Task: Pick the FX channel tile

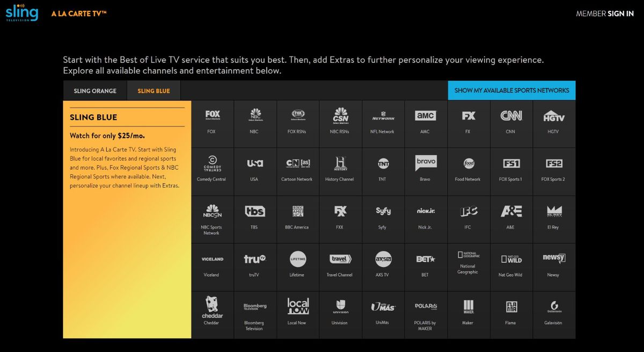Action: point(469,124)
